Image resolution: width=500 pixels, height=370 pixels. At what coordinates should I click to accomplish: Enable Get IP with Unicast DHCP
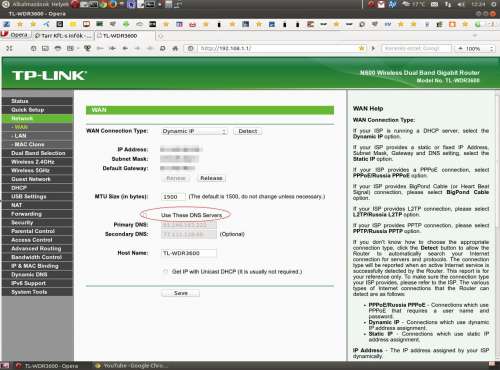(x=165, y=272)
